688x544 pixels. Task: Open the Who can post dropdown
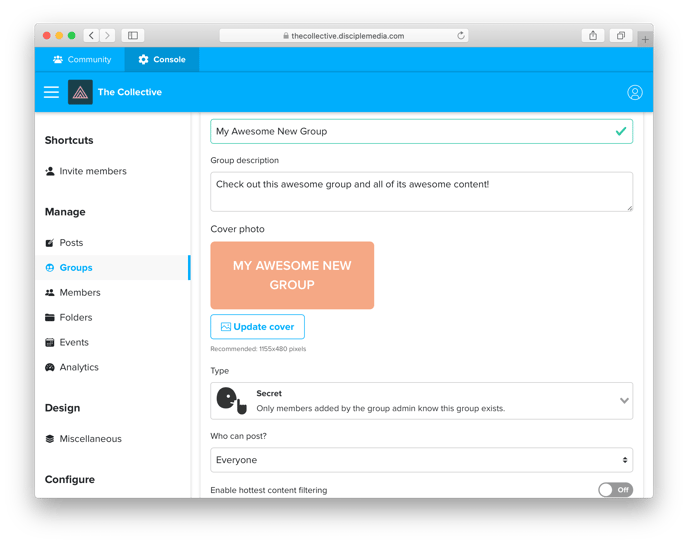pyautogui.click(x=421, y=460)
